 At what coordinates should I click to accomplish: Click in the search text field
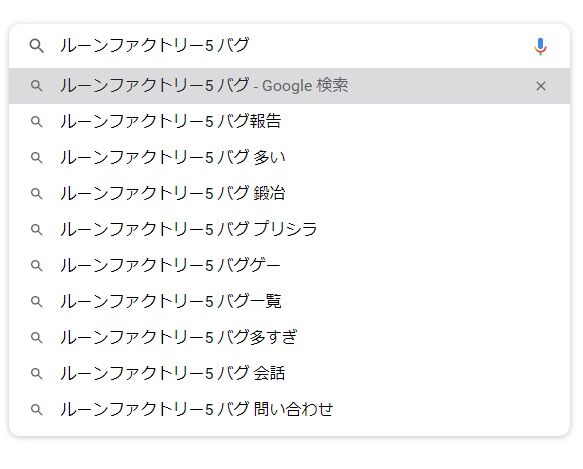tap(290, 46)
